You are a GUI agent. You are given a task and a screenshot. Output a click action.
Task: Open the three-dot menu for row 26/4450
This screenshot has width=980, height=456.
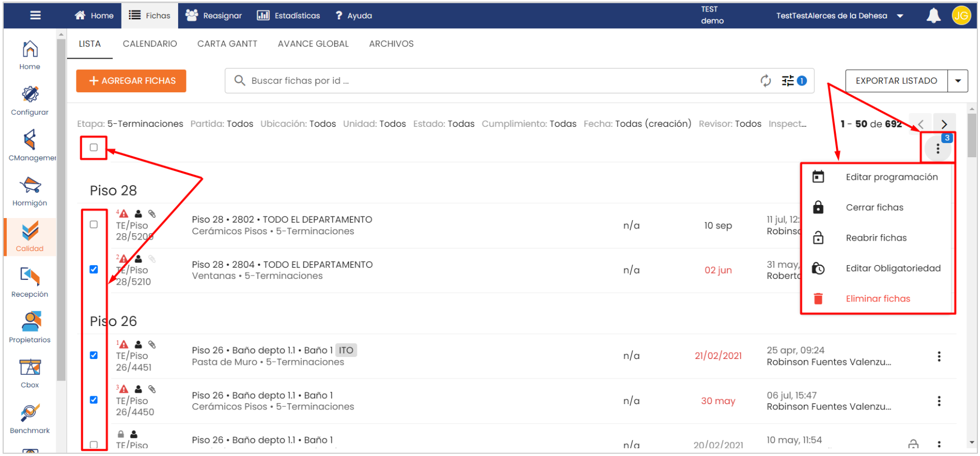click(x=939, y=401)
